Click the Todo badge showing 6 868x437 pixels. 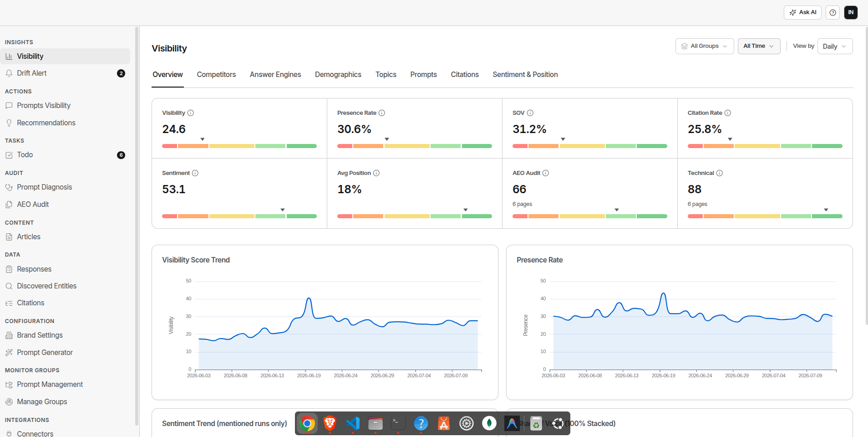point(121,155)
